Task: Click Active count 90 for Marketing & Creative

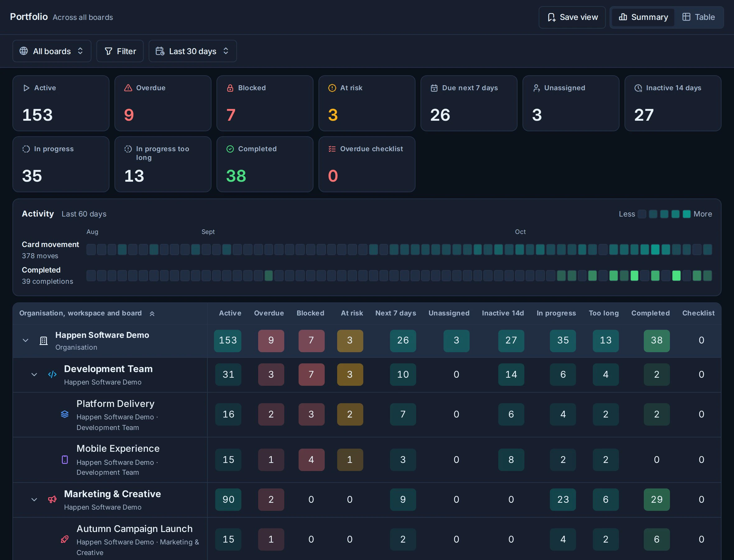Action: [228, 500]
